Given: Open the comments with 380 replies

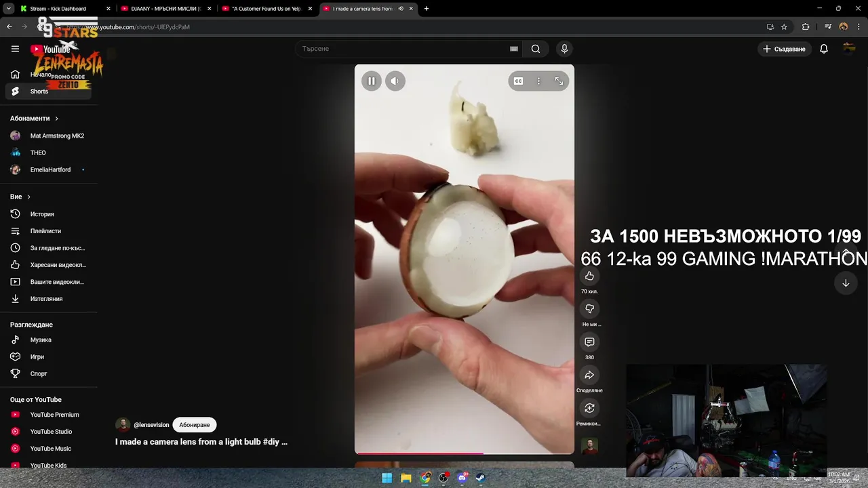Looking at the screenshot, I should pos(589,342).
